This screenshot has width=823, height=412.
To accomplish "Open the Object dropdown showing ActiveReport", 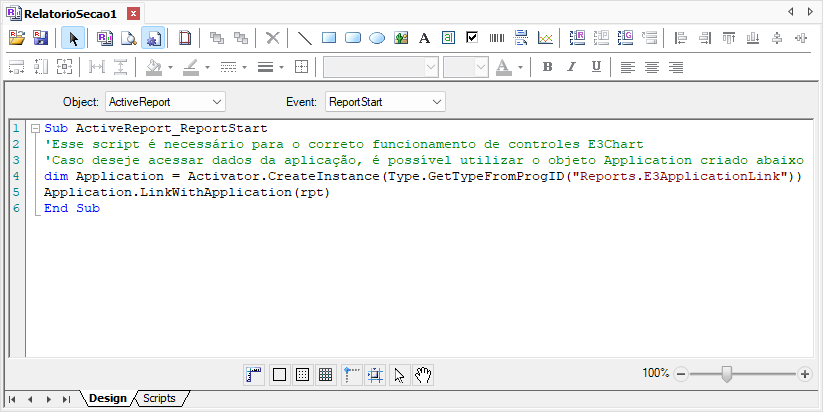I will coord(165,102).
